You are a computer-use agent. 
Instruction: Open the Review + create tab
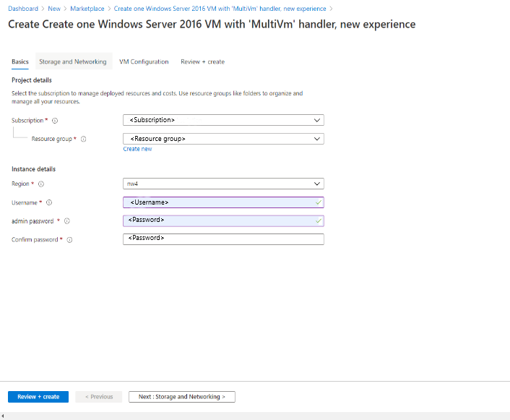203,61
